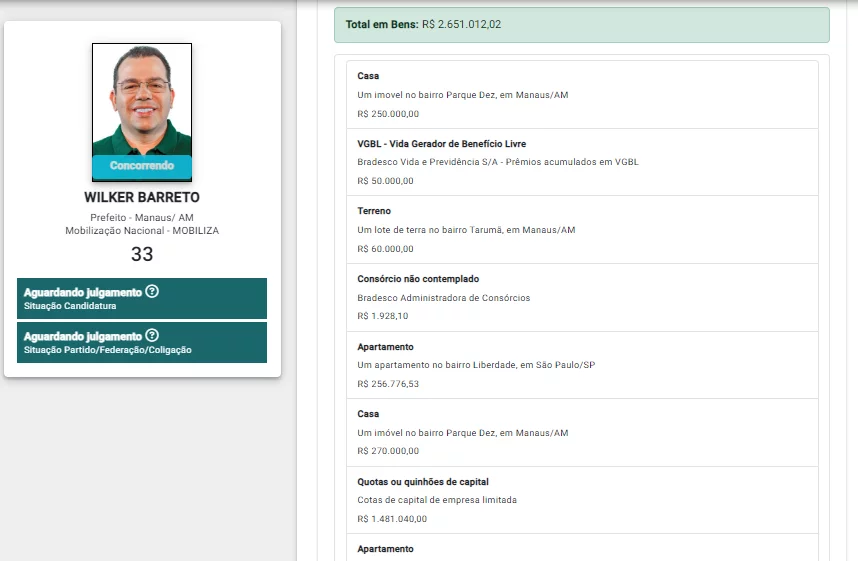Open Wilker Barreto's candidate photo
Image resolution: width=858 pixels, height=561 pixels.
pos(142,112)
